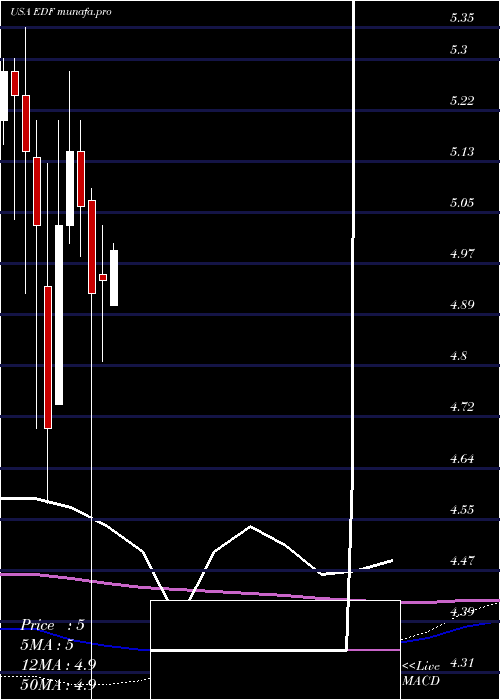Click the 5.13 price axis label

point(462,152)
